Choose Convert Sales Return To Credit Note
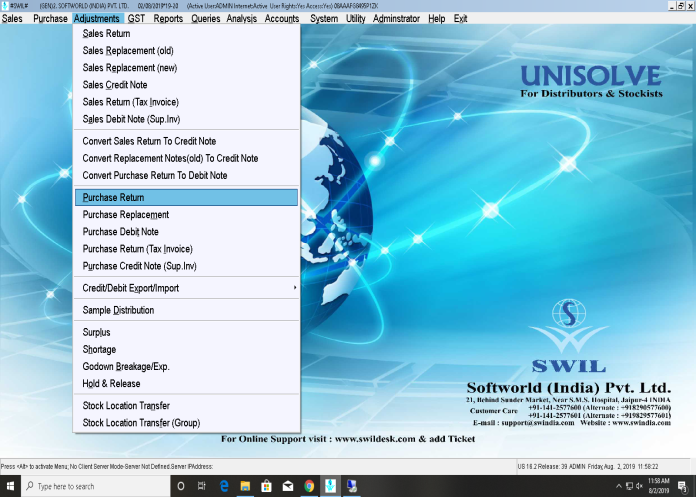 click(186, 142)
